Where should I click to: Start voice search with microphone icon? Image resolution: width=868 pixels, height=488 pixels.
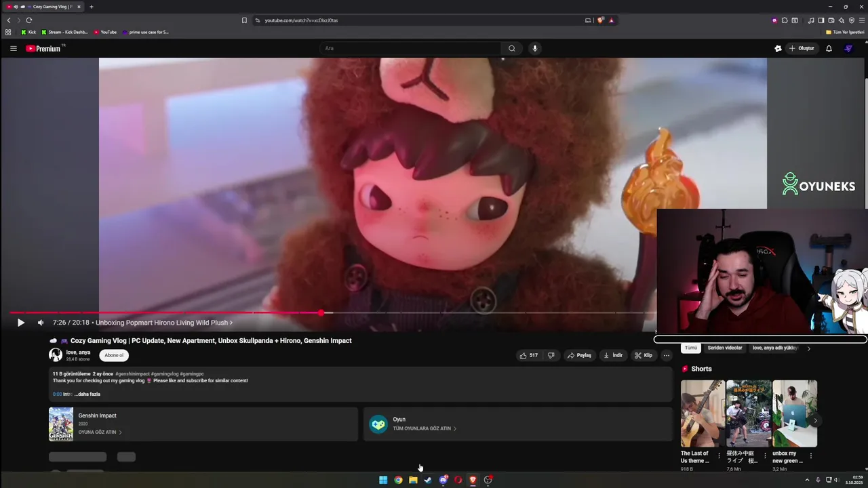click(x=534, y=48)
